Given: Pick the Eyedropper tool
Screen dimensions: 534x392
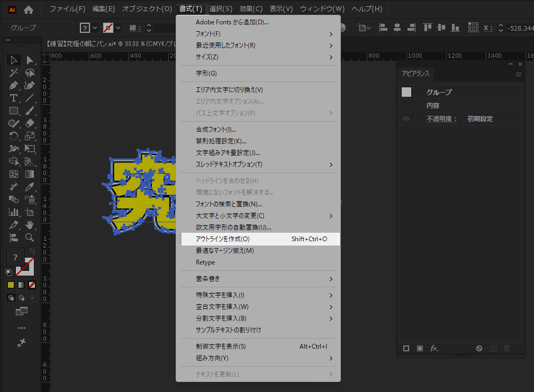Looking at the screenshot, I should (30, 187).
